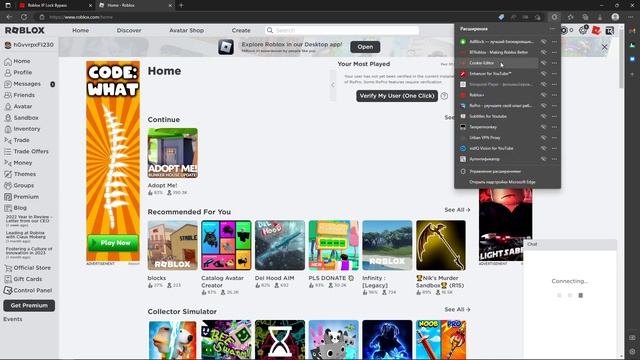Screen dimensions: 640x360
Task: Open the Avatar Shop nav item
Action: tap(187, 30)
